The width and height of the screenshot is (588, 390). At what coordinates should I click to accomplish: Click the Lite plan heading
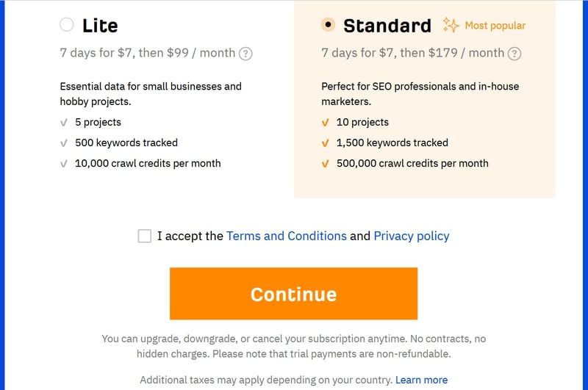100,26
